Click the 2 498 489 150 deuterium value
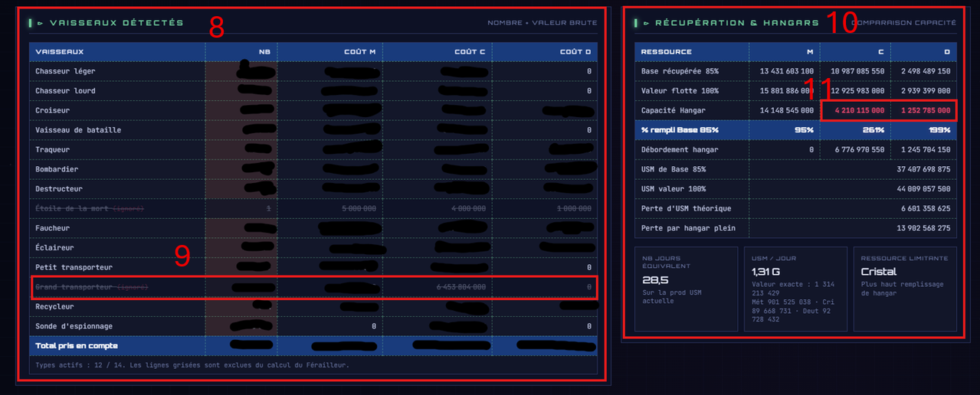Screen dimensions: 980x395 [x=926, y=71]
